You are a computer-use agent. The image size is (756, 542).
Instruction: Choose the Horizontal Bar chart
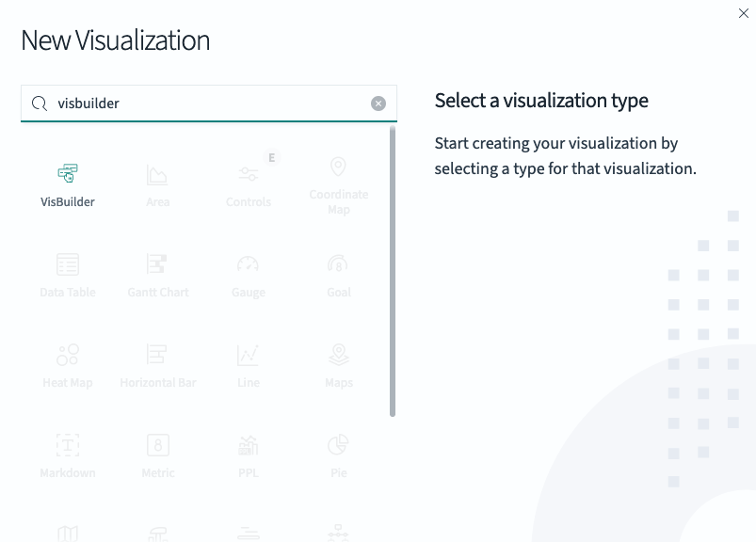pos(157,363)
